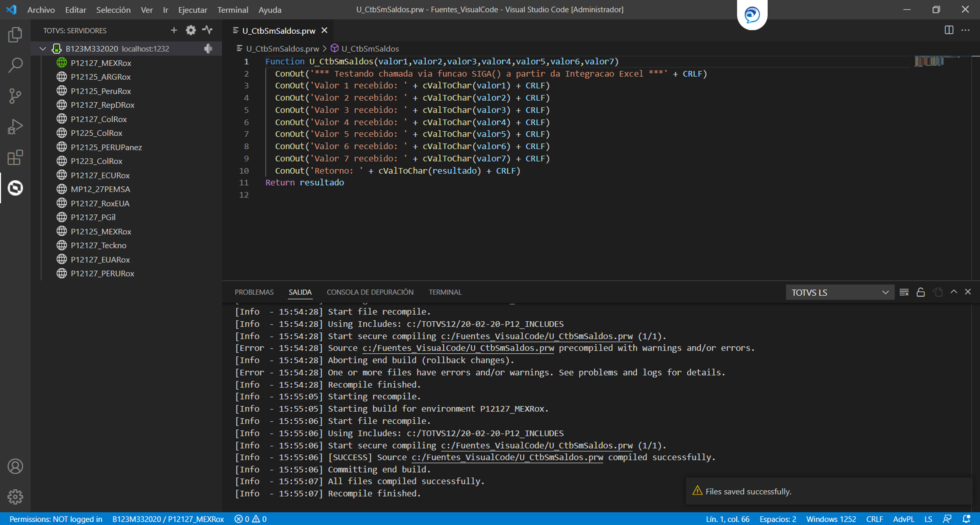Select the P12127_Teckno environment
This screenshot has height=525, width=980.
98,246
